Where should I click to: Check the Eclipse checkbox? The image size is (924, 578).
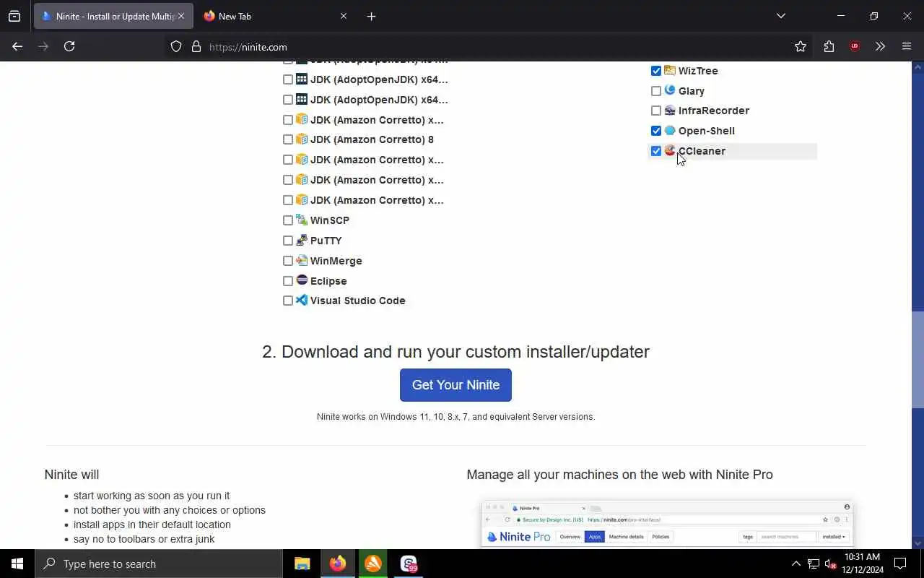coord(288,281)
